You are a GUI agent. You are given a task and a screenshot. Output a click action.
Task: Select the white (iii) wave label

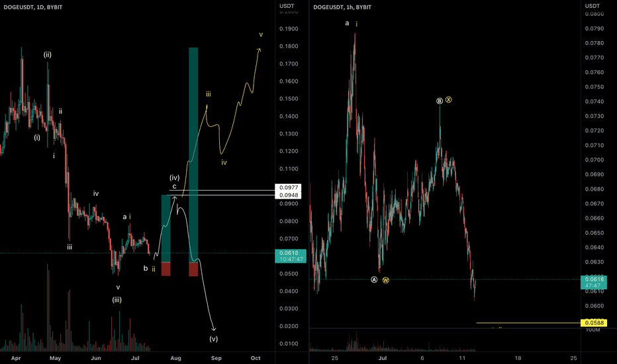click(x=117, y=300)
